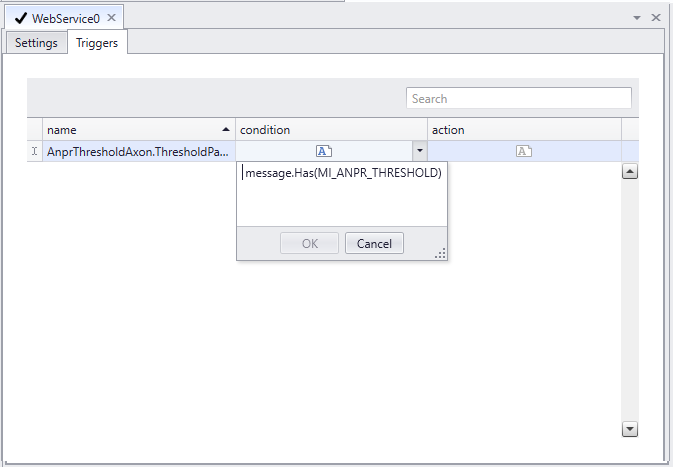This screenshot has height=467, width=673.
Task: Sort by the name column header
Action: click(139, 130)
